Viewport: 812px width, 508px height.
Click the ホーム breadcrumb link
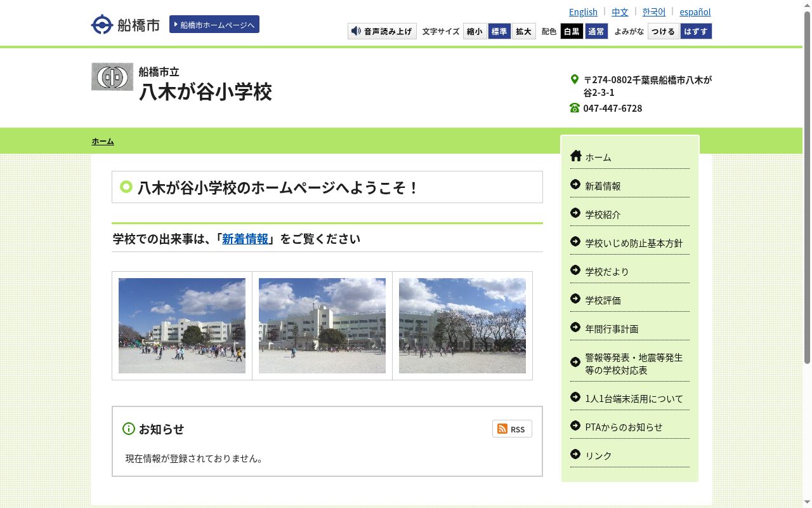tap(103, 141)
